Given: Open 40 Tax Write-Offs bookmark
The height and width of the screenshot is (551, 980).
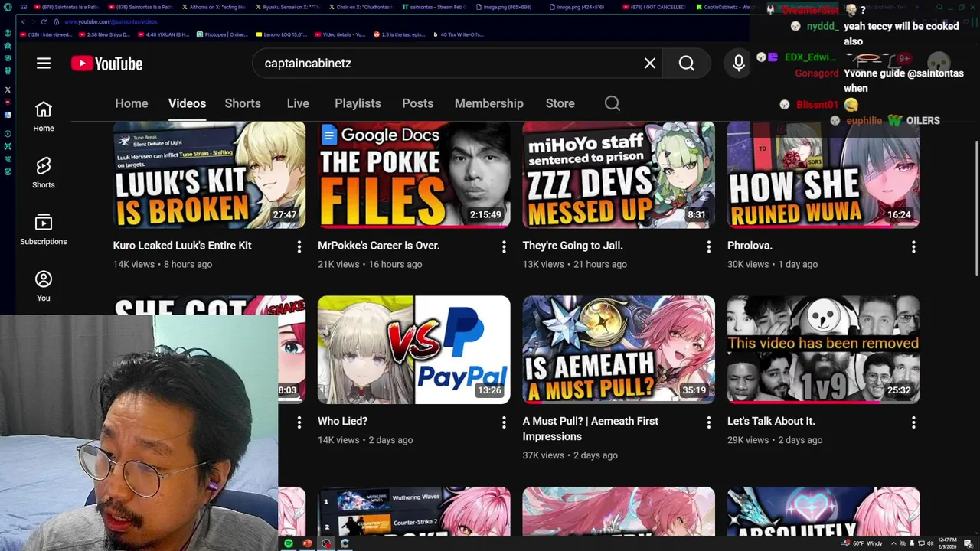Looking at the screenshot, I should click(x=461, y=34).
